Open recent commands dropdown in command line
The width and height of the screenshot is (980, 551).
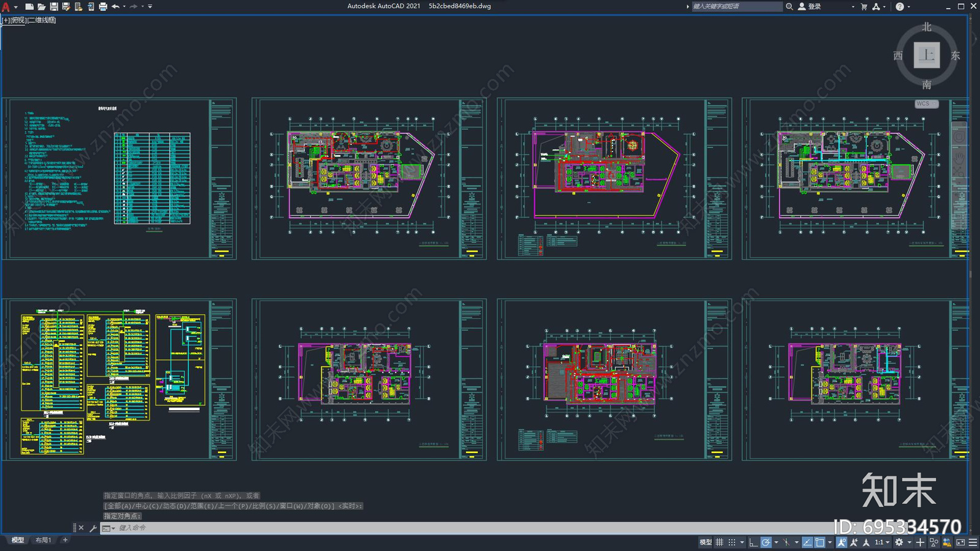tap(108, 528)
